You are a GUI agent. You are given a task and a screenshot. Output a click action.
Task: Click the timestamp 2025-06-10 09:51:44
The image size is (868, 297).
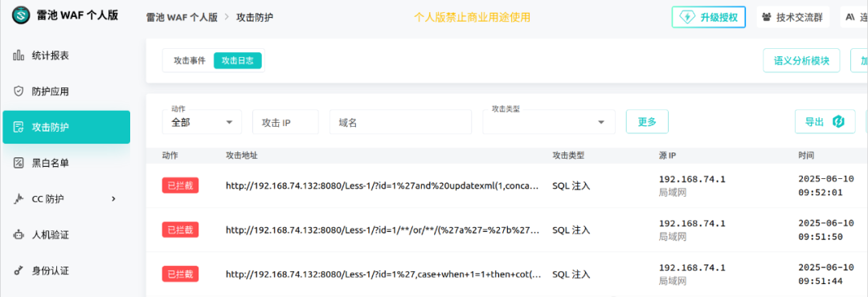click(x=826, y=275)
